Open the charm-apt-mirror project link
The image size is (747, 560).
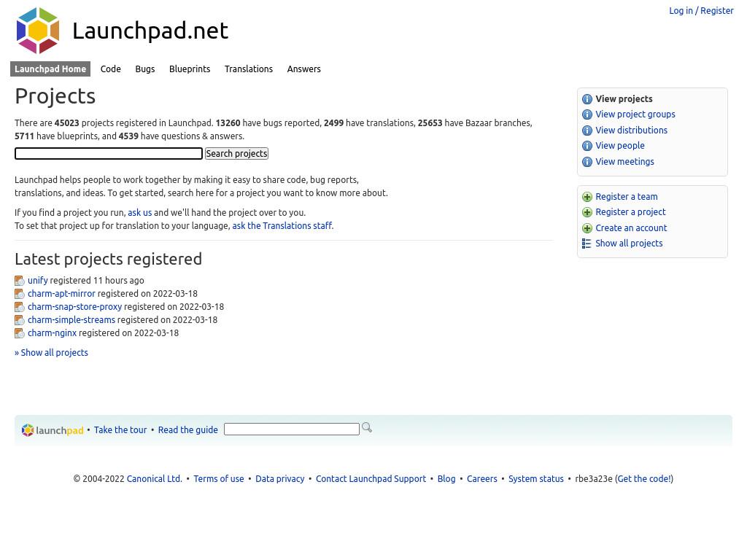[x=61, y=294]
